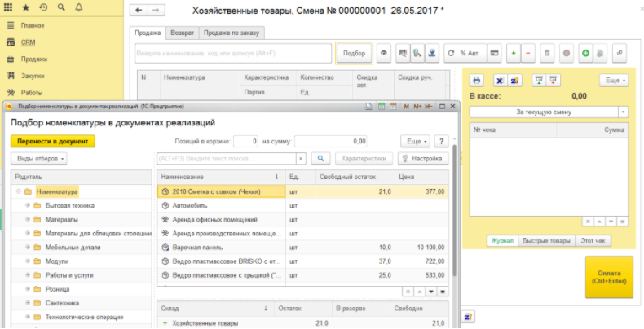
Task: Recalculate automatic discounts % Авт
Action: point(465,53)
